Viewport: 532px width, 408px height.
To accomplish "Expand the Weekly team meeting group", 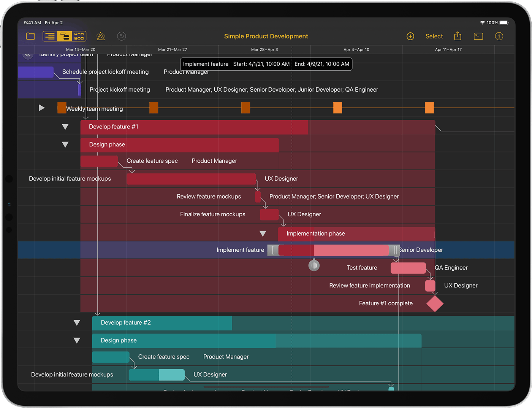I will 42,108.
